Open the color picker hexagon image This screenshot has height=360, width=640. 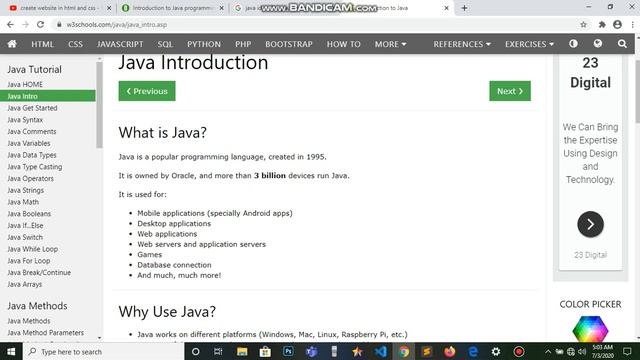pos(590,329)
